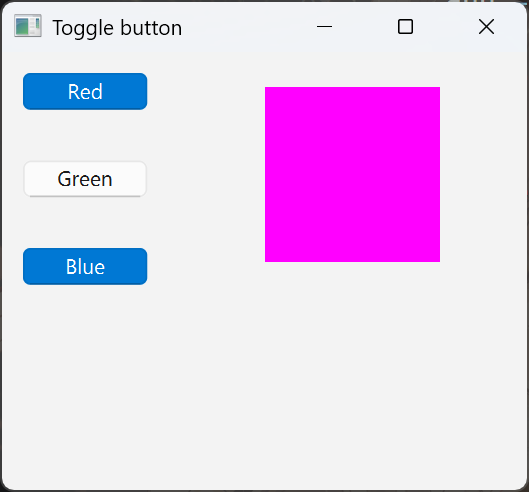Image resolution: width=529 pixels, height=492 pixels.
Task: Maximize the Toggle button window
Action: coord(405,26)
